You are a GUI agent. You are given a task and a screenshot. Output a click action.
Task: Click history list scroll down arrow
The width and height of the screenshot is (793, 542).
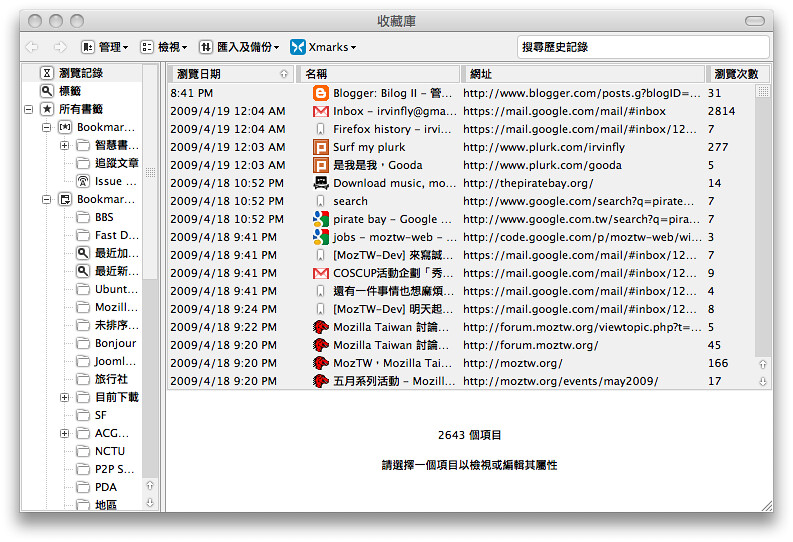[x=763, y=382]
